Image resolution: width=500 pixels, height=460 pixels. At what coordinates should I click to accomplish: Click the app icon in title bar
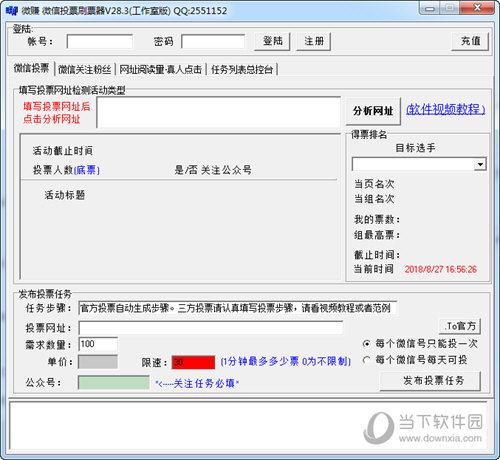[12, 10]
